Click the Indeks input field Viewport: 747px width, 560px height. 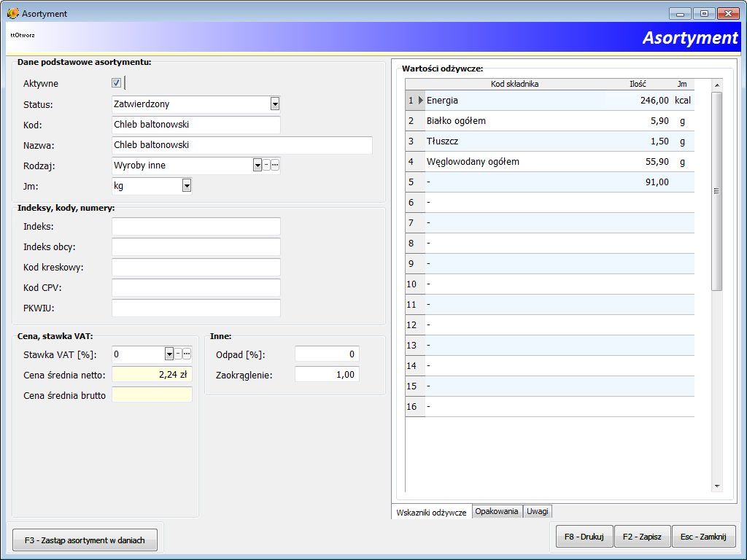pos(196,227)
